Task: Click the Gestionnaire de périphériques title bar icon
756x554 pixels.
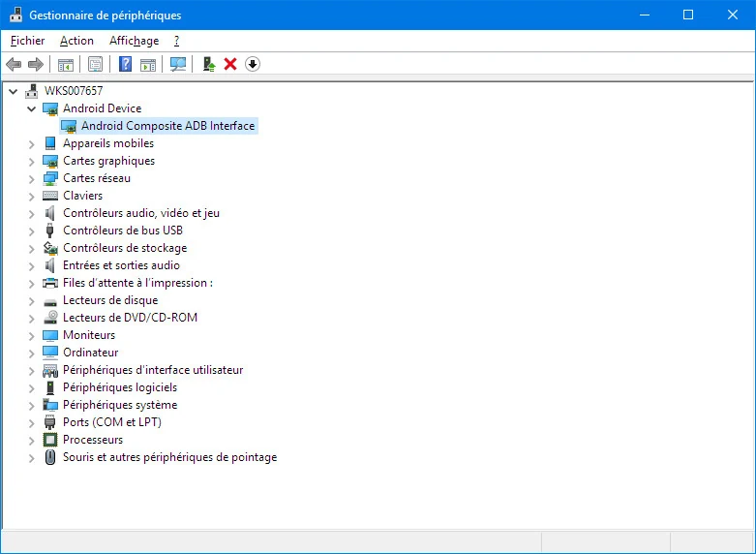Action: pyautogui.click(x=15, y=15)
